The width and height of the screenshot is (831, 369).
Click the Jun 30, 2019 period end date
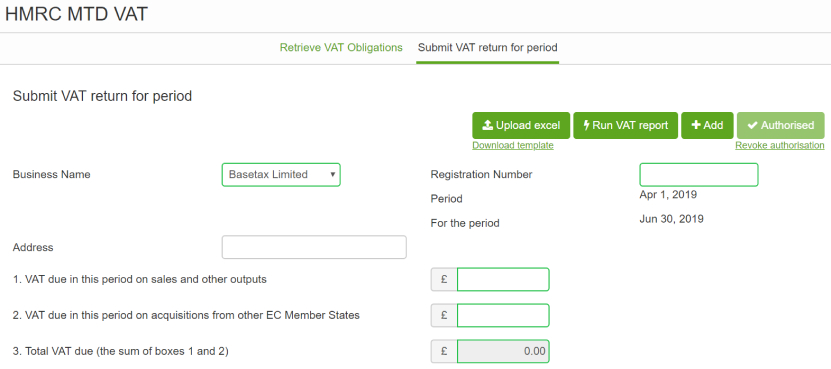point(671,219)
